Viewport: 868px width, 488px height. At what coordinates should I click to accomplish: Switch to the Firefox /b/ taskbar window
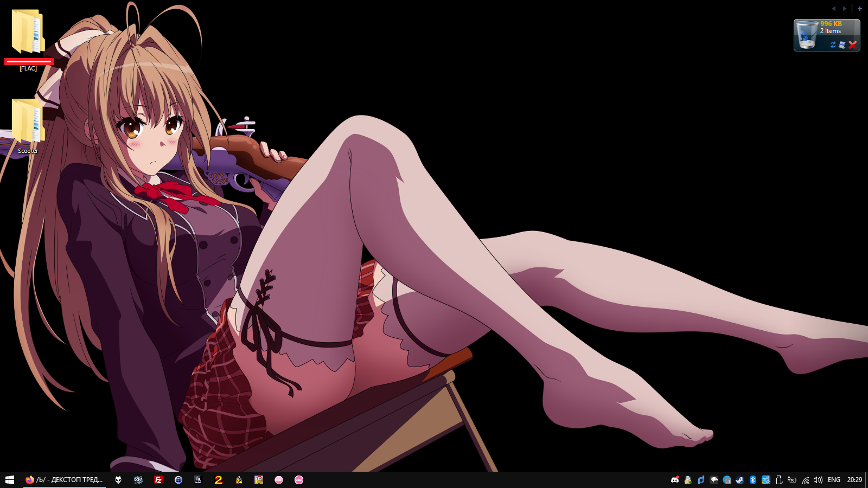(64, 480)
